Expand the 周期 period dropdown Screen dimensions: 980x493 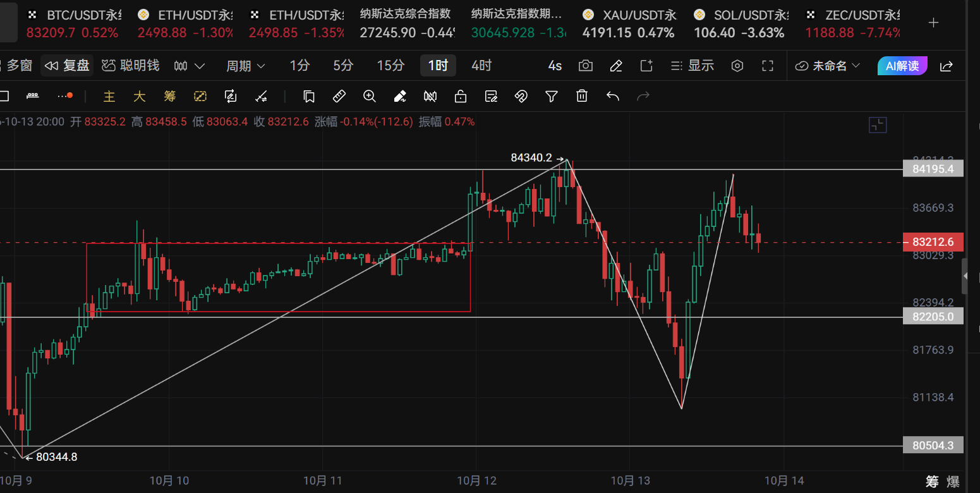[246, 66]
